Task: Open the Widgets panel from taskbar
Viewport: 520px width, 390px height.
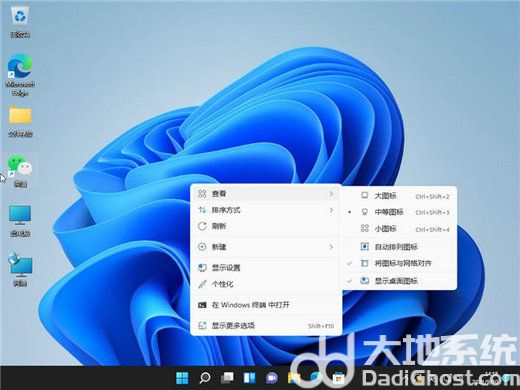Action: (249, 378)
